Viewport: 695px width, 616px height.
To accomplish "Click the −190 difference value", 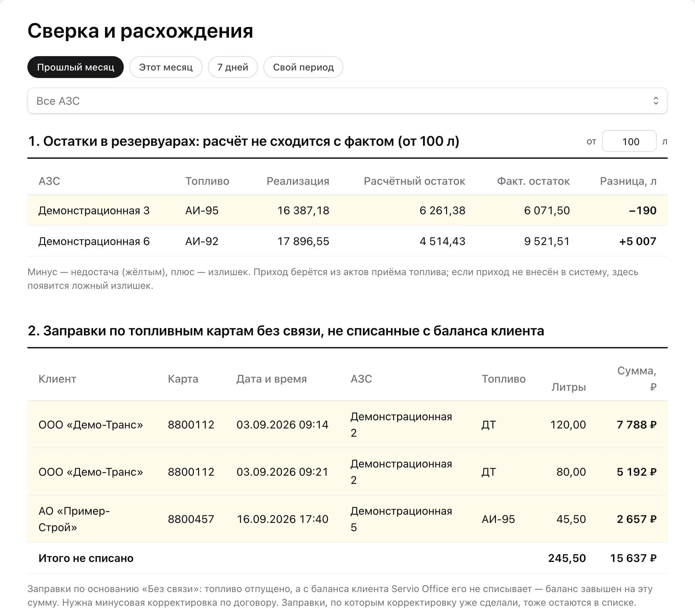I will pos(643,210).
